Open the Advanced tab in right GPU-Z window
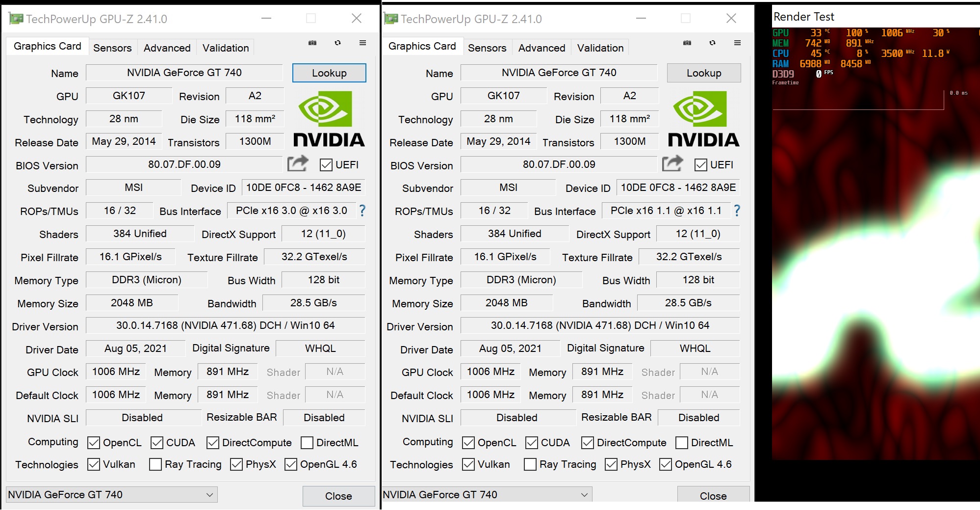This screenshot has width=980, height=510. [542, 48]
